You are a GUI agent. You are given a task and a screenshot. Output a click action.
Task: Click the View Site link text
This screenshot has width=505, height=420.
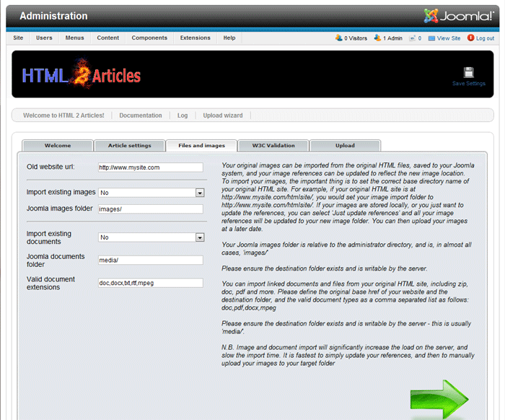449,38
